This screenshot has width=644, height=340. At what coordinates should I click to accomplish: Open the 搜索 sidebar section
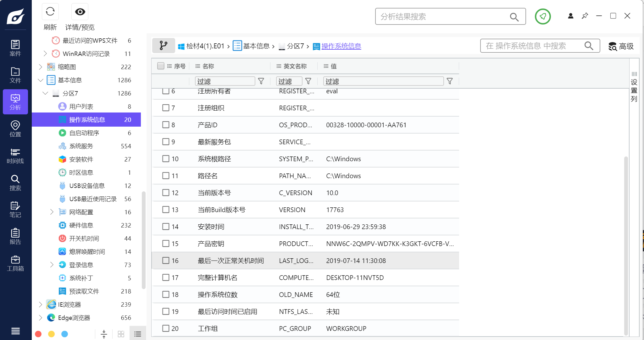pyautogui.click(x=15, y=183)
